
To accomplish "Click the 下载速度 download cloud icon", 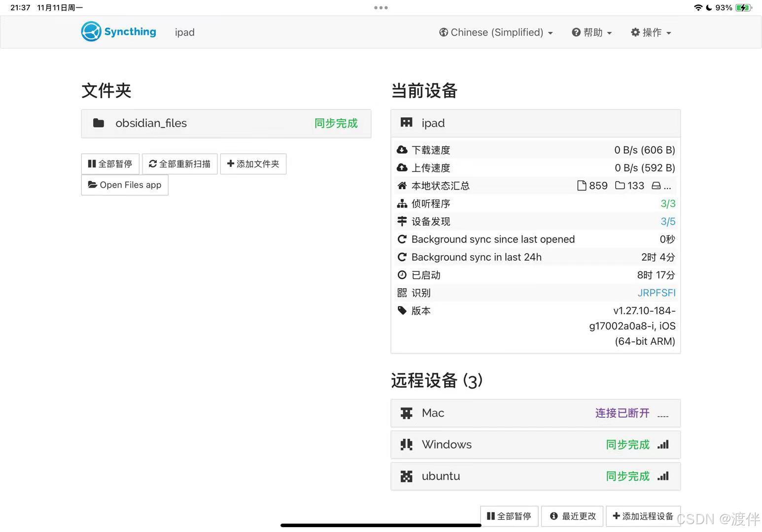I will tap(402, 150).
